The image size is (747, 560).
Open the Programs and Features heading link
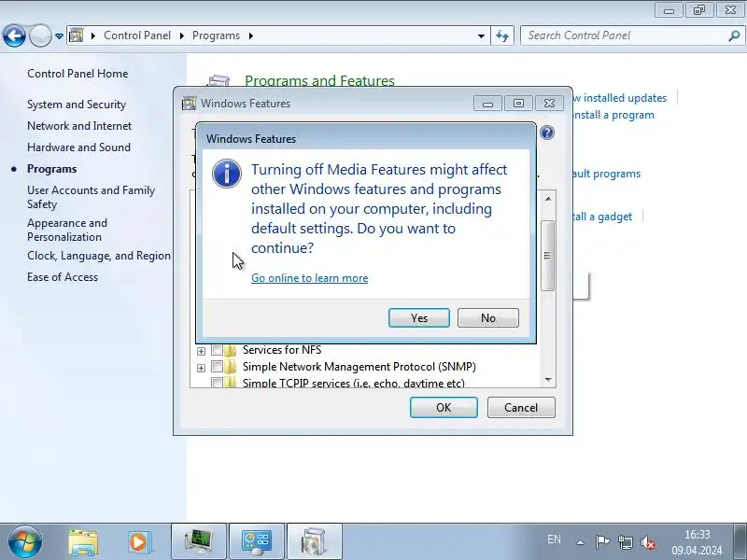click(x=319, y=80)
